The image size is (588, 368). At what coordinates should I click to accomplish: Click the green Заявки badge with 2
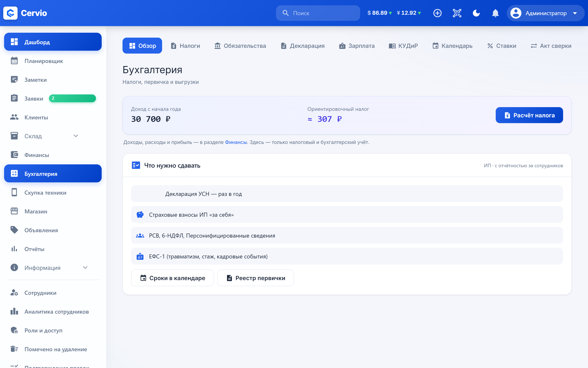point(72,98)
